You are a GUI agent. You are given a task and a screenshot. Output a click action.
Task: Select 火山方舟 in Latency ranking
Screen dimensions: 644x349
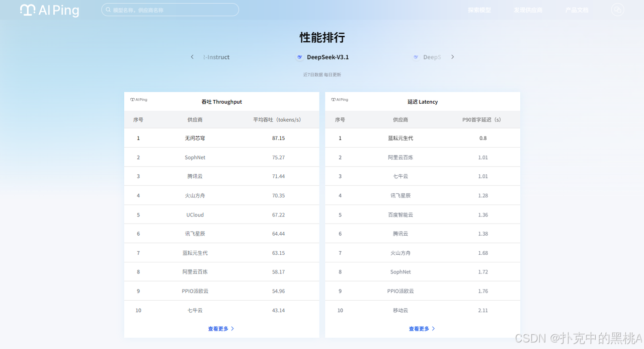(400, 253)
